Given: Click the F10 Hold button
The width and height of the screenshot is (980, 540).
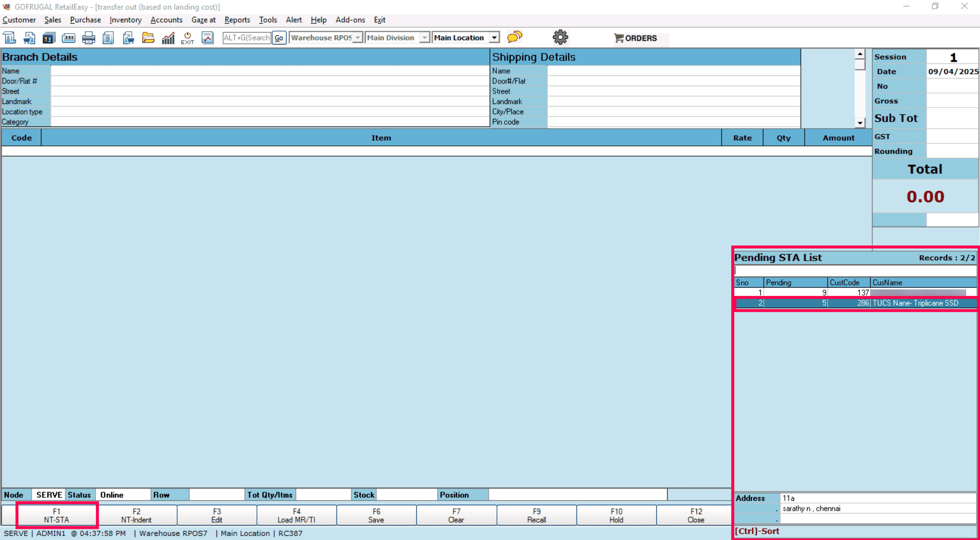Looking at the screenshot, I should click(x=616, y=516).
